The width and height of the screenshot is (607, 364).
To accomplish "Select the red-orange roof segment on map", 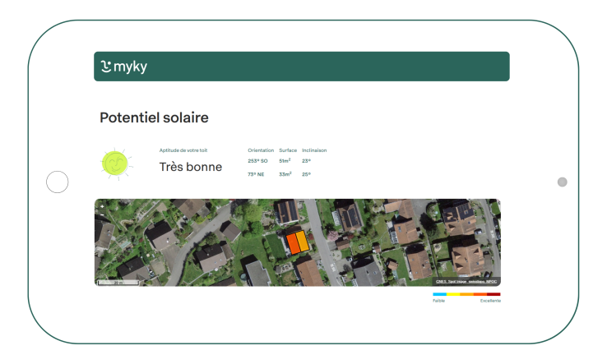I will [293, 244].
